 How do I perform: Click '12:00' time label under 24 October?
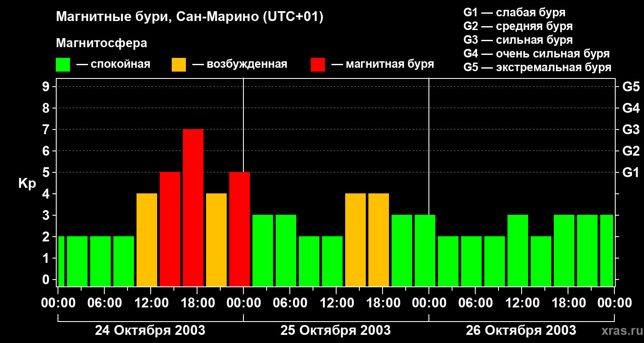[x=151, y=303]
